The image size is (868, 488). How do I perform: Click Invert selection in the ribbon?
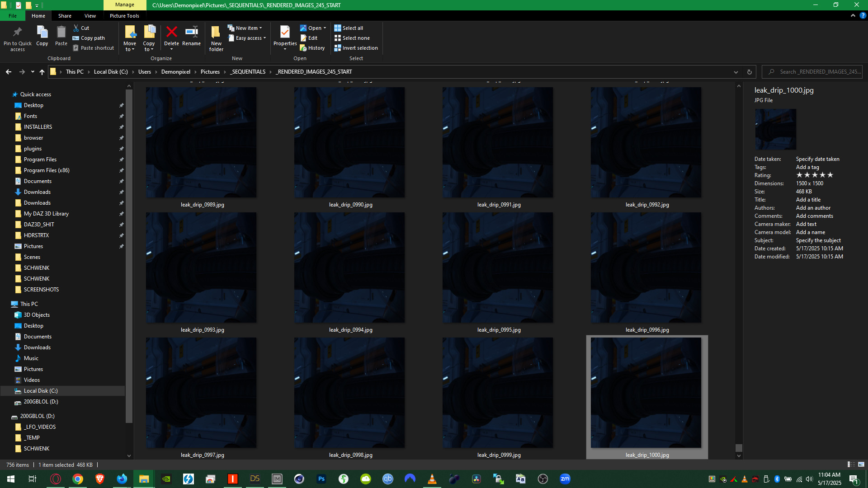[356, 48]
